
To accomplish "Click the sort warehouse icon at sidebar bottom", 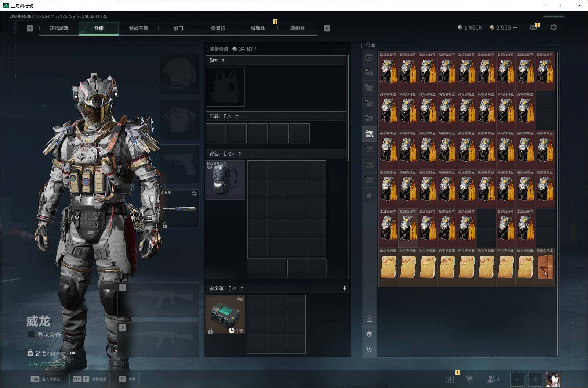I will (x=369, y=349).
